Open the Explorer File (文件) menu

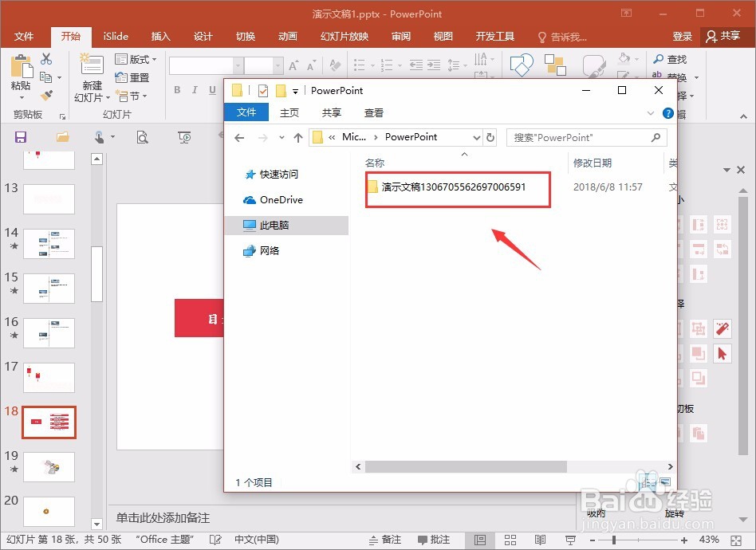[x=246, y=112]
